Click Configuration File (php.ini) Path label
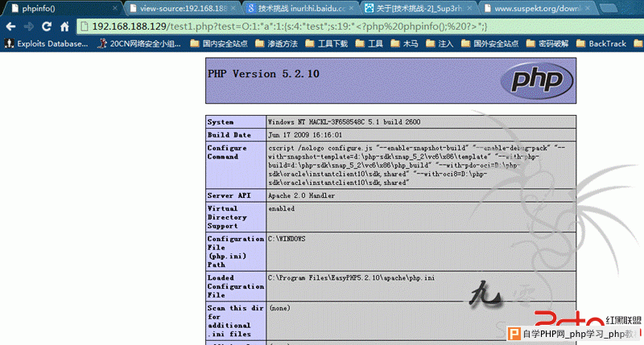The image size is (644, 345). [x=236, y=252]
